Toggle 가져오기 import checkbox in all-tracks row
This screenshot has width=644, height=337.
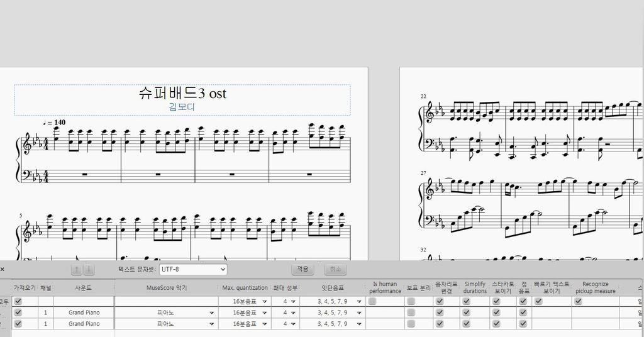point(18,301)
